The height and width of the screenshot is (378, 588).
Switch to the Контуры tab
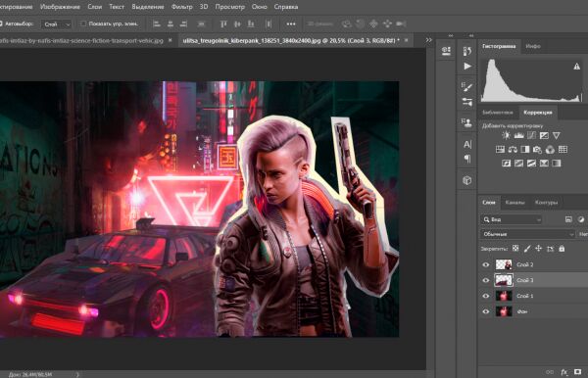click(x=546, y=203)
